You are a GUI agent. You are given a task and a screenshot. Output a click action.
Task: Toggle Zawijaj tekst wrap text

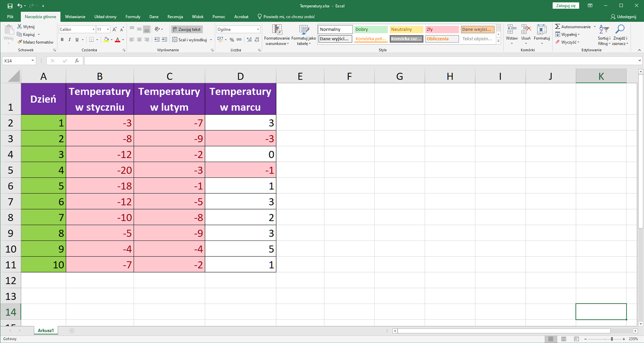tap(187, 29)
